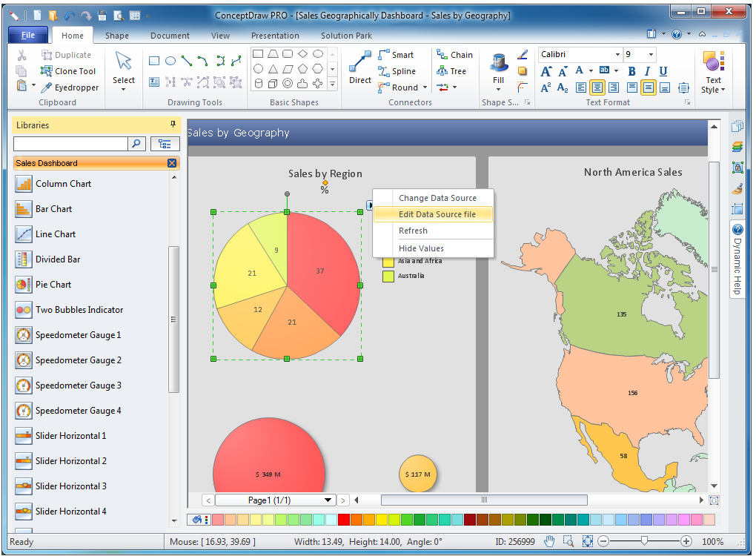756x556 pixels.
Task: Pick the bright red color swatch
Action: 343,520
